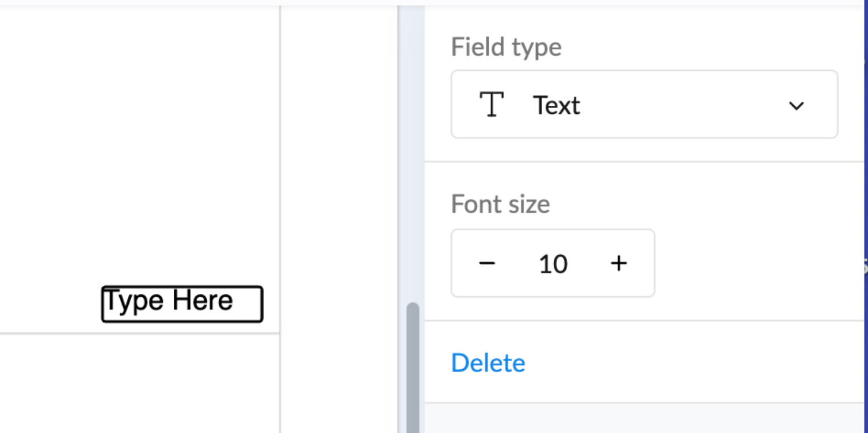
Task: Select the Type Here text field
Action: [x=182, y=304]
